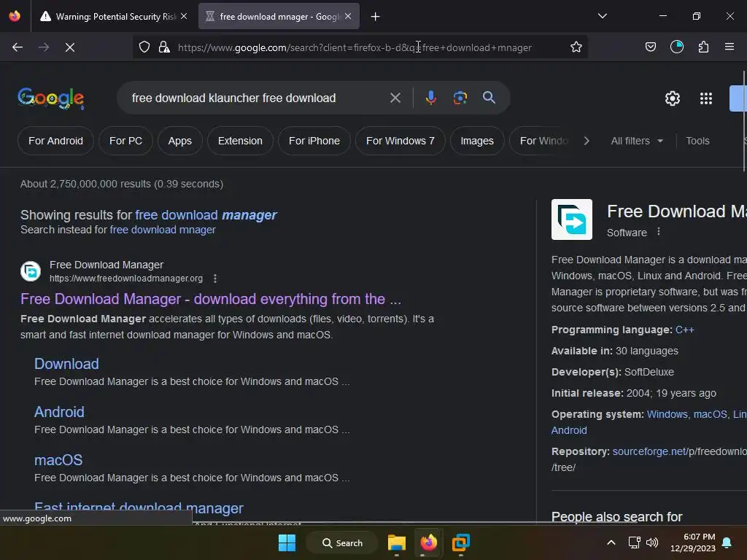747x560 pixels.
Task: Select the Apps filter chip
Action: [x=180, y=141]
